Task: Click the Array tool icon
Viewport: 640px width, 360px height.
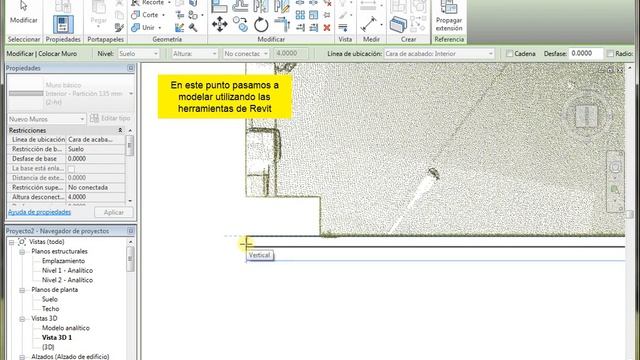Action: point(300,15)
